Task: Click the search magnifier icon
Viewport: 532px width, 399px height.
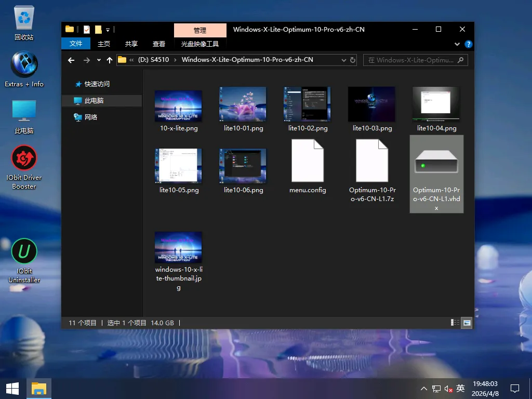Action: point(460,60)
